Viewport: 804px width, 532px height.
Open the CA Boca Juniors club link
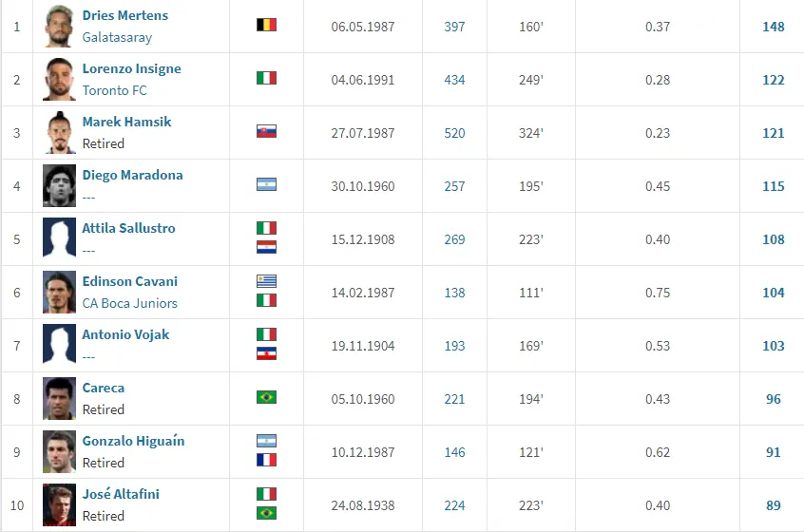(129, 303)
